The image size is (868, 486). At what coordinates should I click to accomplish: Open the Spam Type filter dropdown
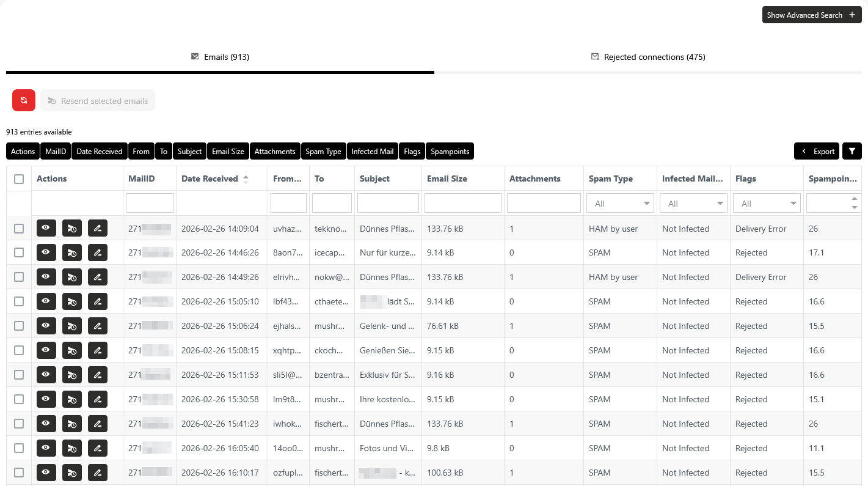[x=619, y=204]
